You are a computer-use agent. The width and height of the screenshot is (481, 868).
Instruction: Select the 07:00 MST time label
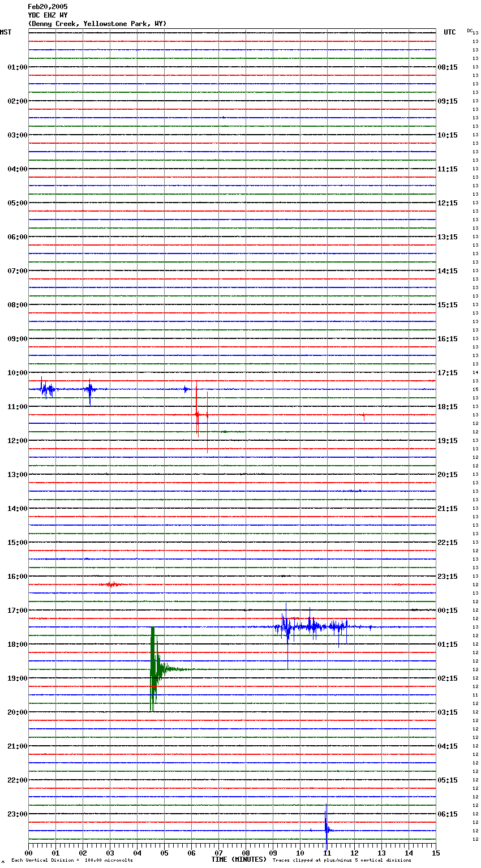tap(18, 271)
